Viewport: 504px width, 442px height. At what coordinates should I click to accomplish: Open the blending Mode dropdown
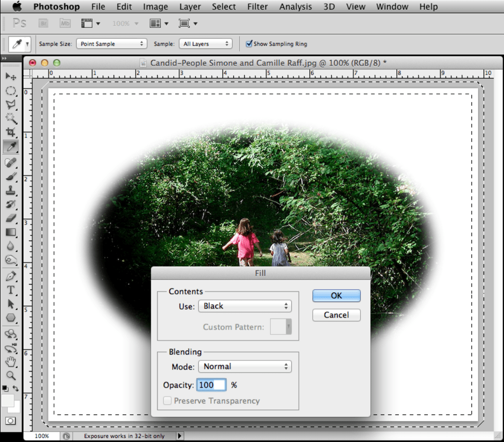coord(245,366)
